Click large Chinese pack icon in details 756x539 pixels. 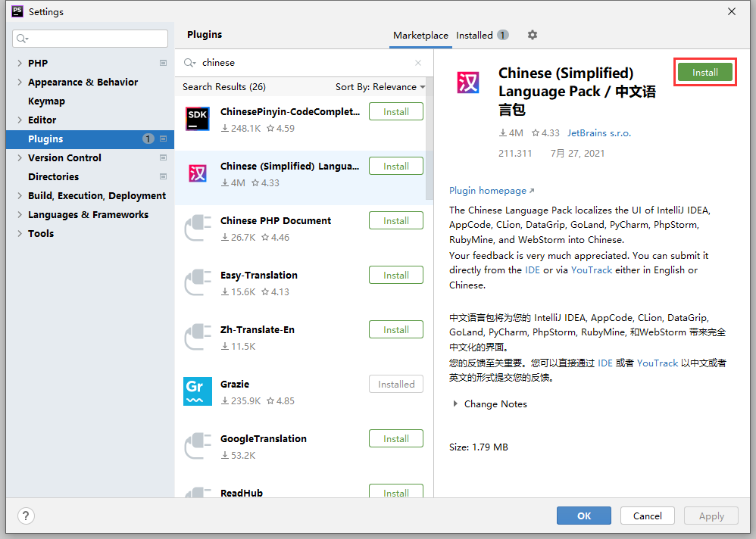point(468,83)
